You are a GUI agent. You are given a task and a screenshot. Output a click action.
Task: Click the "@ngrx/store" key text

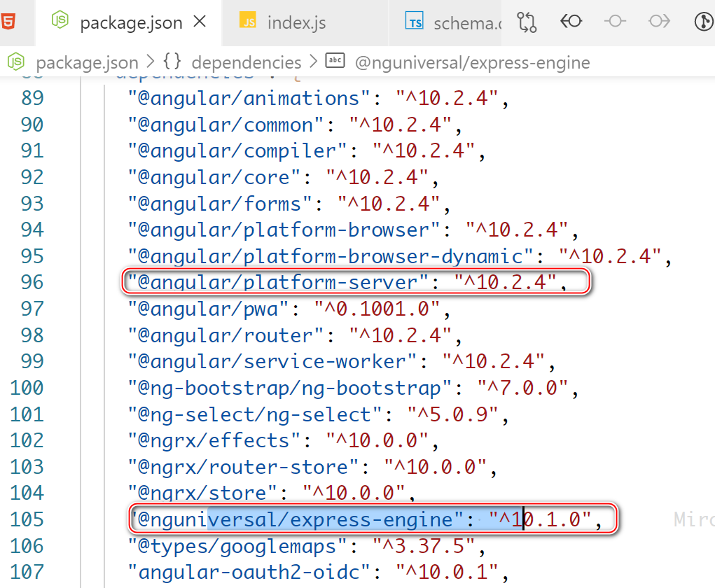[202, 493]
